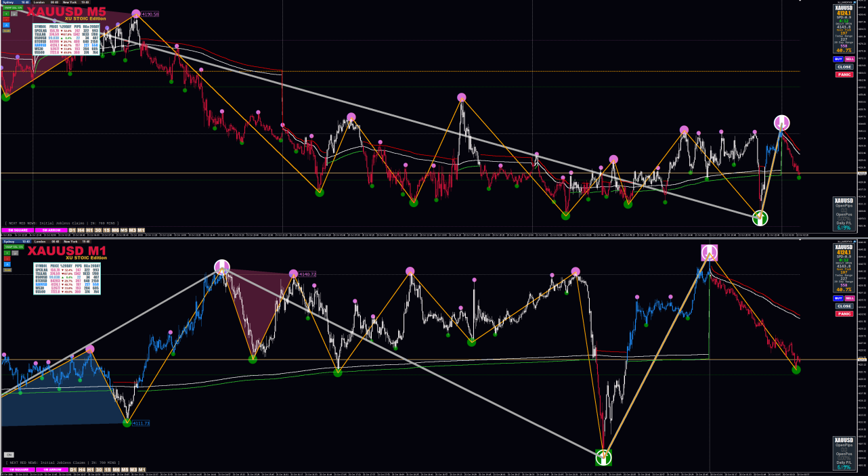Toggle VWAP SSL ON button in M5 chart
Viewport: 868px width, 476px height.
click(12, 7)
